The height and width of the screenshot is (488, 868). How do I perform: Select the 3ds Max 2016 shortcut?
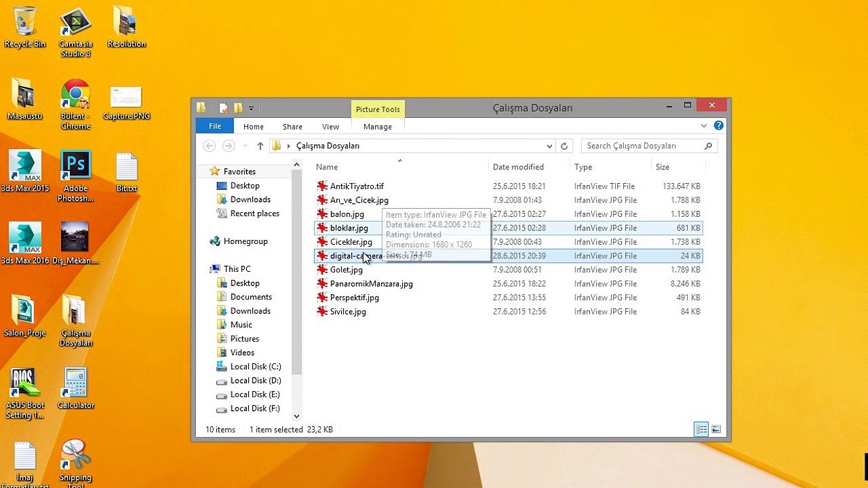(x=25, y=242)
